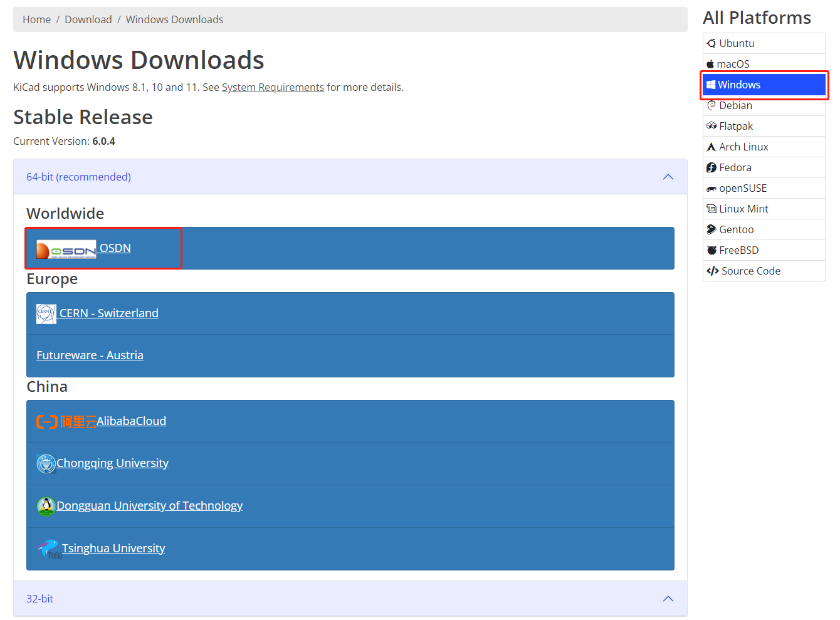Click the openSUSE chameleon icon
This screenshot has height=620, width=840.
pos(711,188)
